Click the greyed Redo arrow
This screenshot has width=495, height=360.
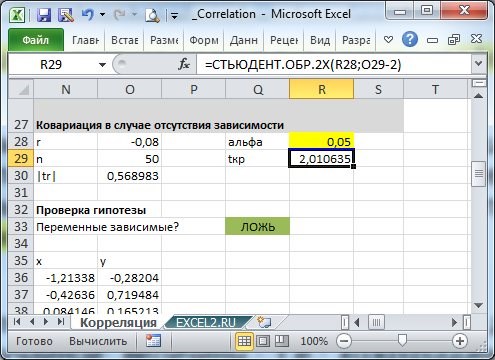119,15
